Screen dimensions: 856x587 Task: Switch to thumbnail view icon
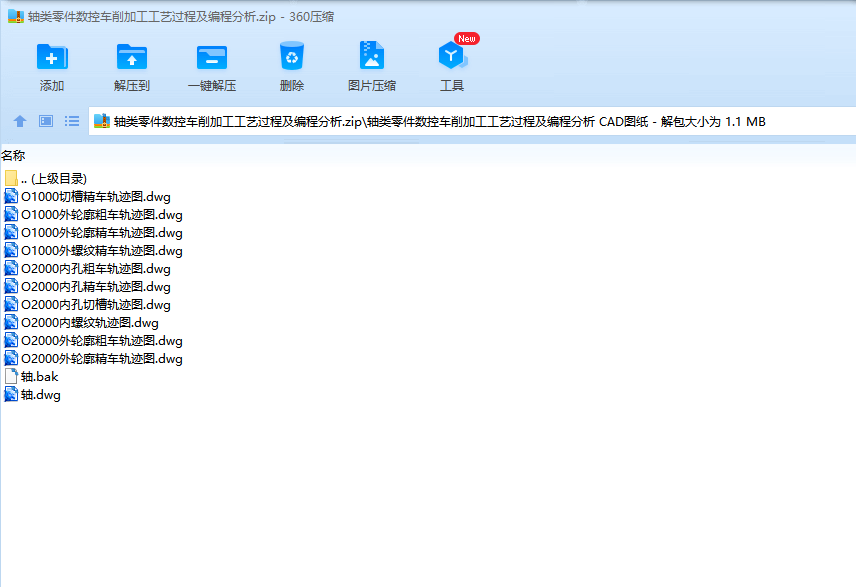pos(46,121)
